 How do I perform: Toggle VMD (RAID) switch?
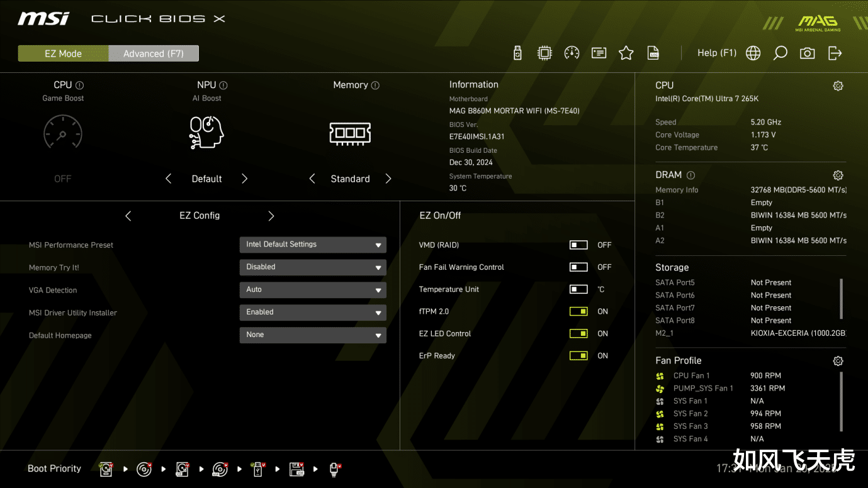coord(578,245)
